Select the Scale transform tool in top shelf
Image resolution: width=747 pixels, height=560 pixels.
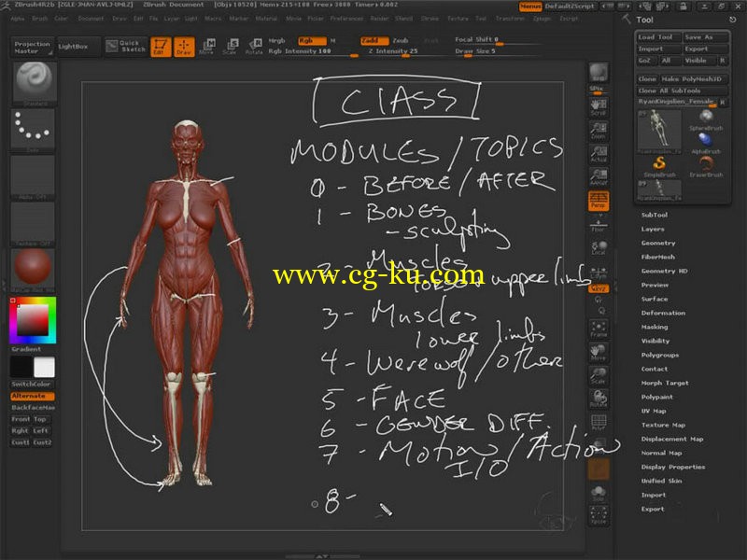[x=230, y=47]
